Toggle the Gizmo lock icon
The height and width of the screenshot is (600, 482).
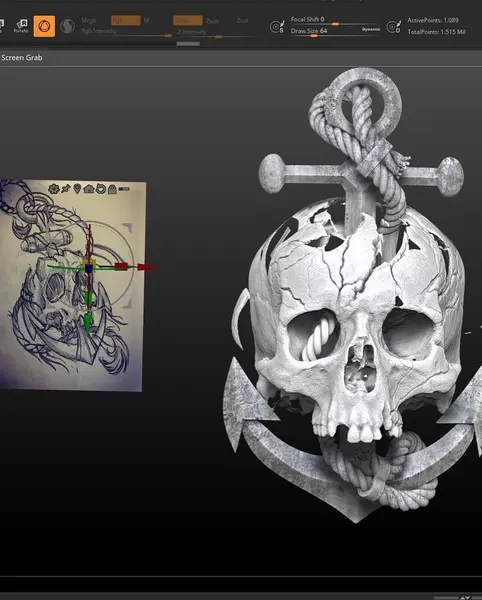112,189
